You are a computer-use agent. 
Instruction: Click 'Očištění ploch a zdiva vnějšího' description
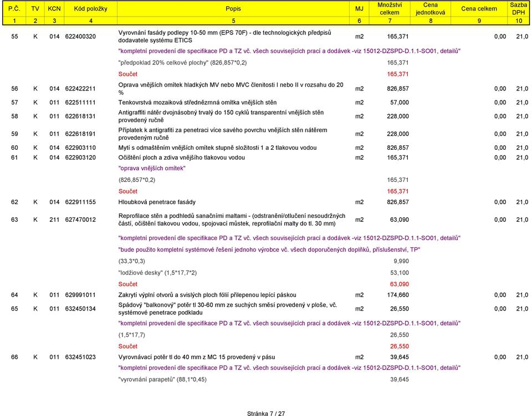[182, 158]
